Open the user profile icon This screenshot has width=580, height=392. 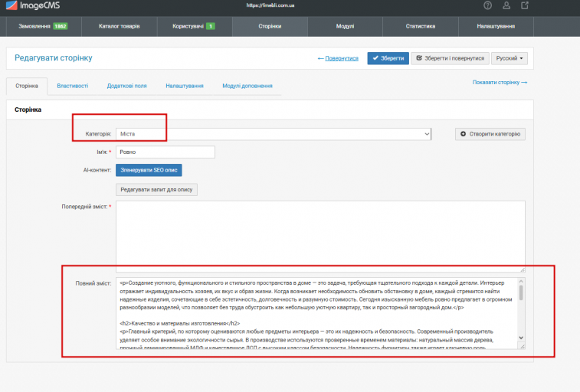click(x=506, y=5)
